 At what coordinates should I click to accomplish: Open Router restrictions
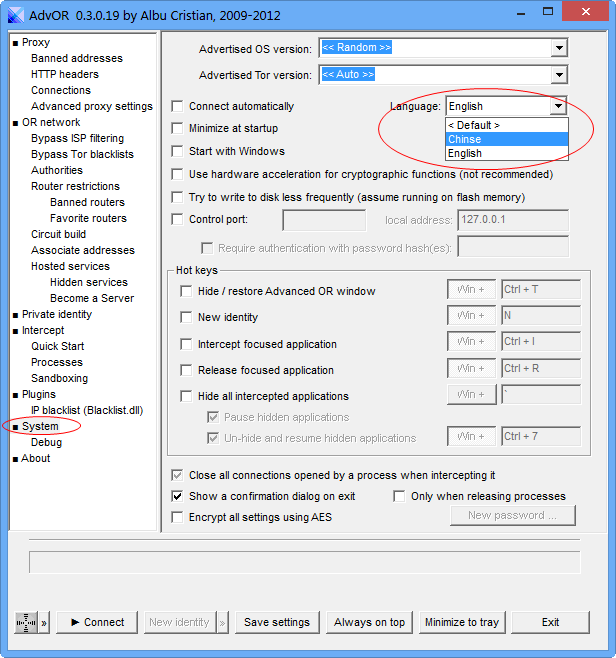76,186
